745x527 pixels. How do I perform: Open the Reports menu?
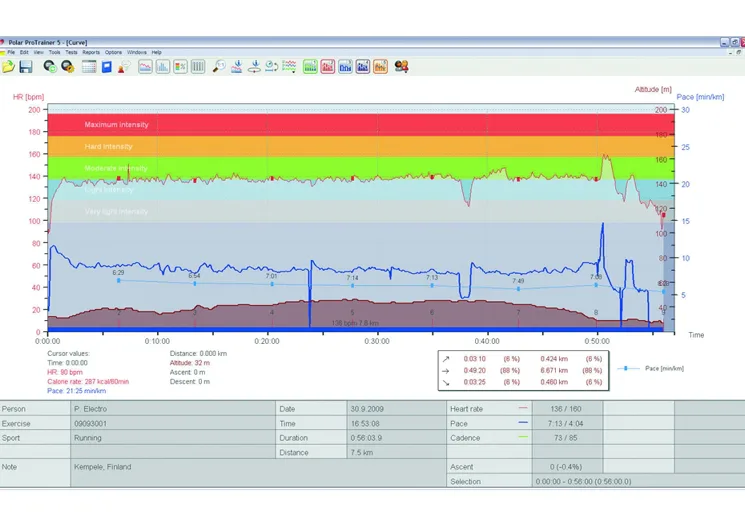point(91,52)
